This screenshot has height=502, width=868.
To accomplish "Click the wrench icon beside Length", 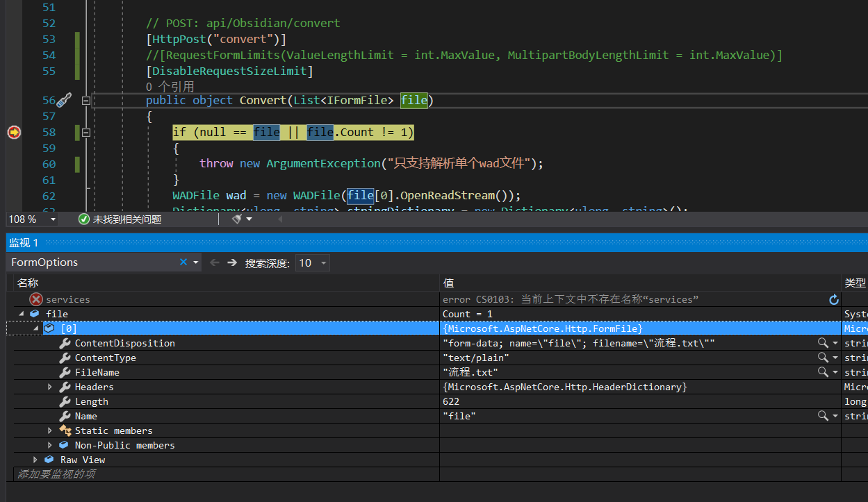I will (65, 401).
